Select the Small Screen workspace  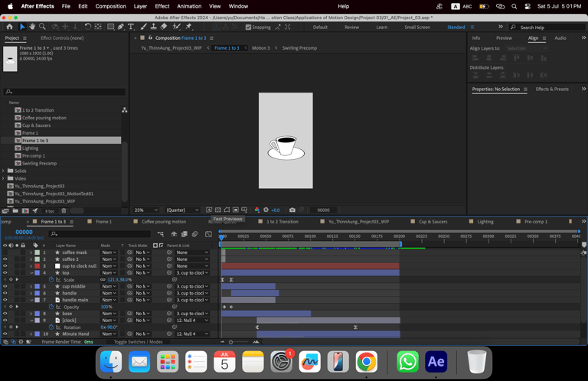(x=417, y=27)
